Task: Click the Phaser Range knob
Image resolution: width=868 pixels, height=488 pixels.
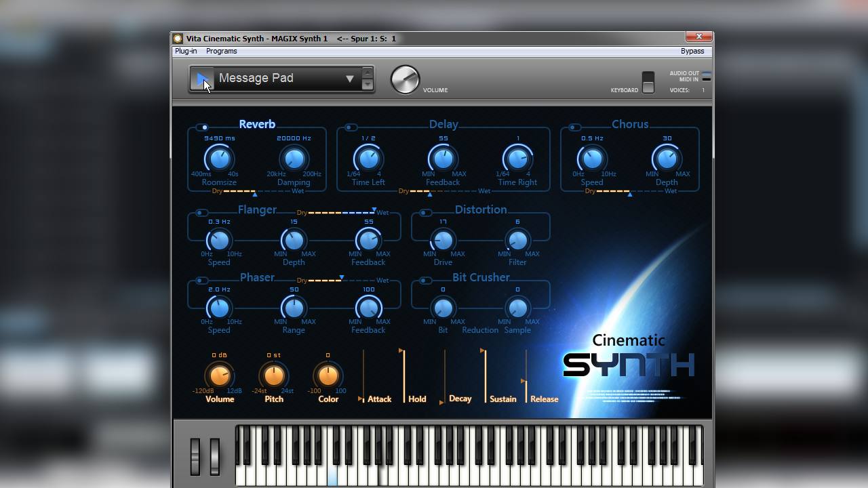Action: tap(294, 308)
